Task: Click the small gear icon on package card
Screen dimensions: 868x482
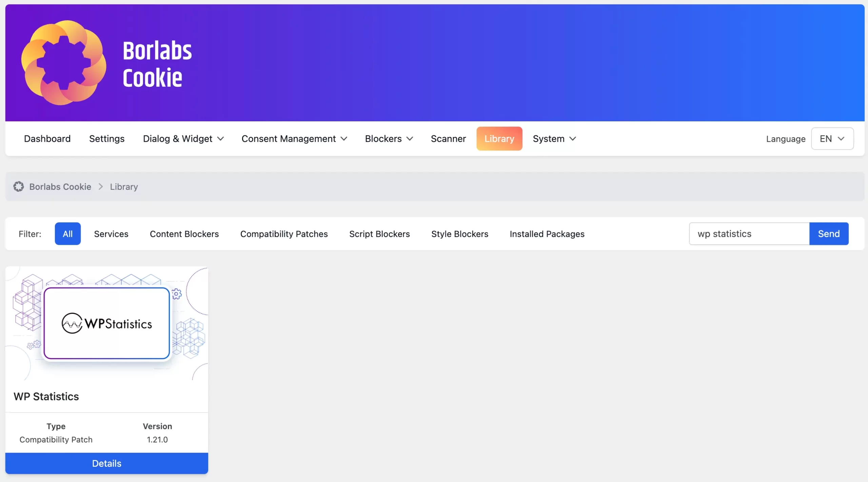Action: click(177, 294)
